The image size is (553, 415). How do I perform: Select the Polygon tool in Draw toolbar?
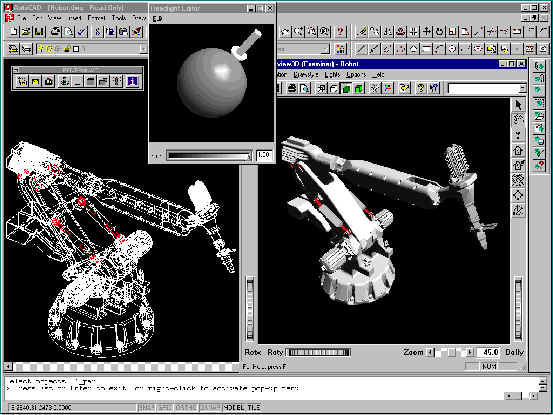(x=413, y=49)
